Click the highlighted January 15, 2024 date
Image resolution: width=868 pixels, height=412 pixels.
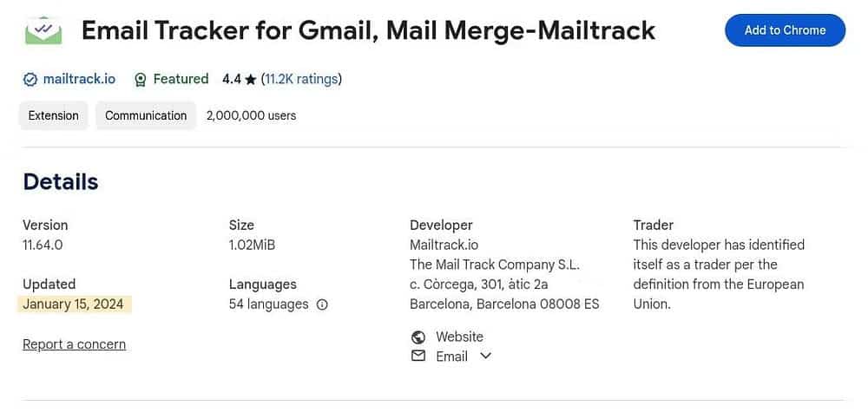point(73,304)
